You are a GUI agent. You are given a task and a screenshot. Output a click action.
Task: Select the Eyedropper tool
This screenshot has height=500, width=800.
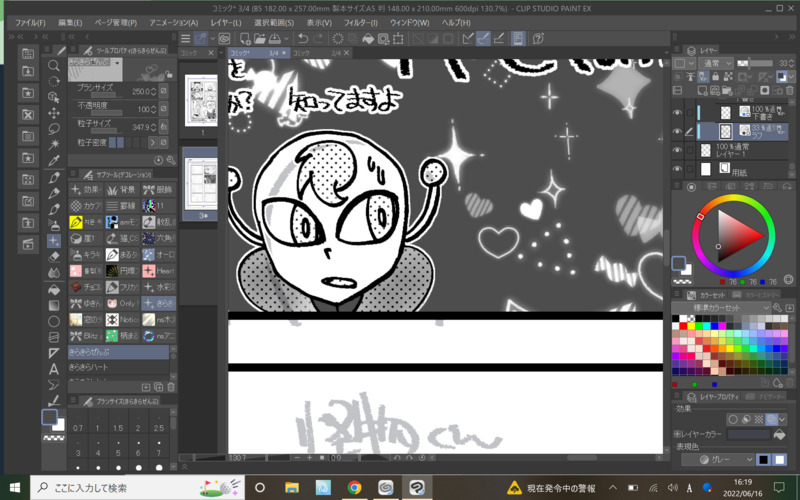pos(54,161)
